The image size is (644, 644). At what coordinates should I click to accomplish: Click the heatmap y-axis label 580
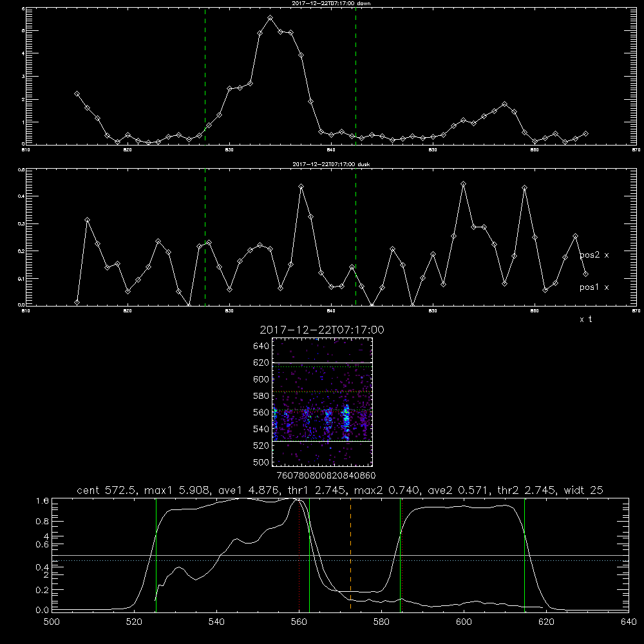[x=261, y=396]
